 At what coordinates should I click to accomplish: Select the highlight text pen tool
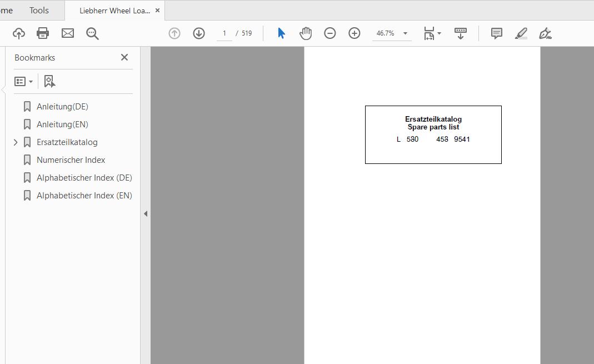click(521, 33)
